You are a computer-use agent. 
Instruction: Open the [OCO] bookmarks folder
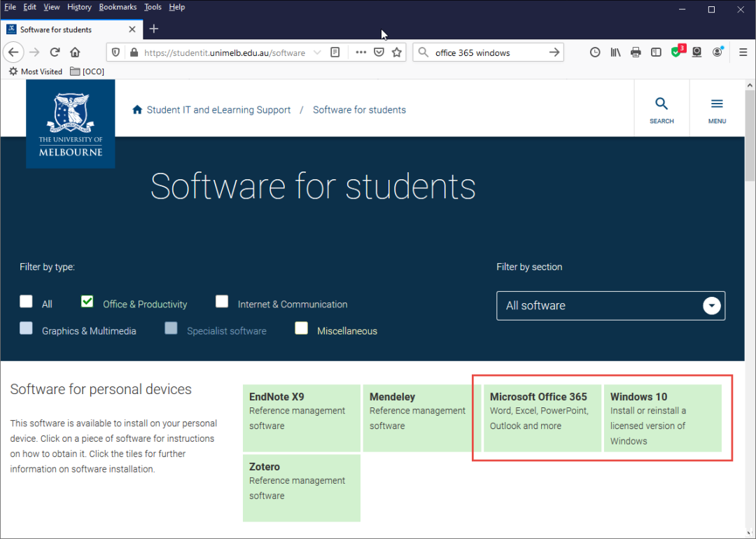coord(87,71)
